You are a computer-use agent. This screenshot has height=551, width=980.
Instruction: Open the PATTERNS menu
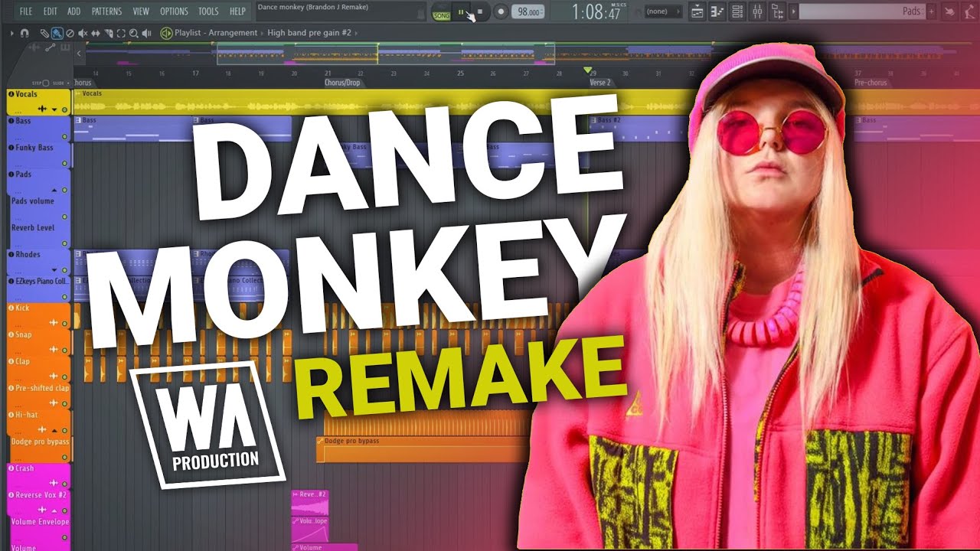(x=106, y=11)
